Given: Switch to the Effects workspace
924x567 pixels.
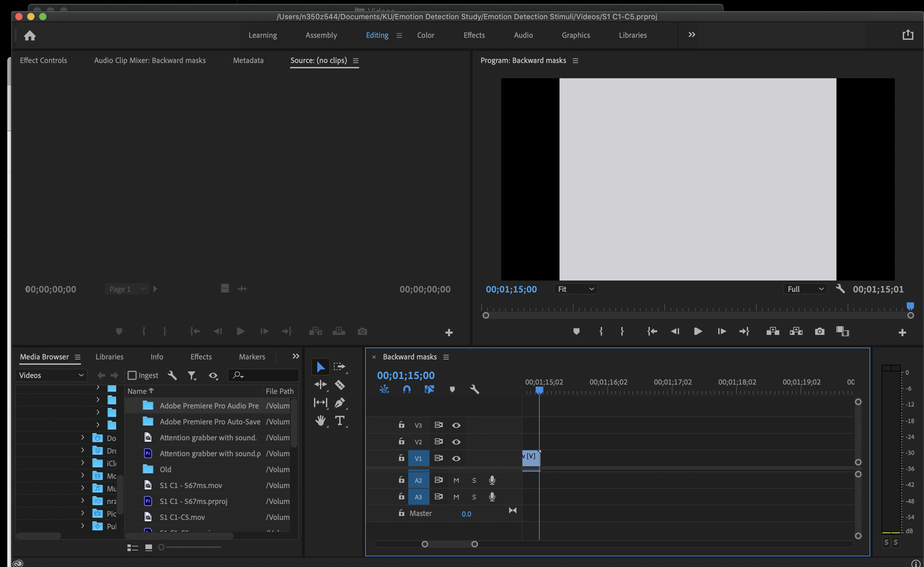Looking at the screenshot, I should coord(474,35).
